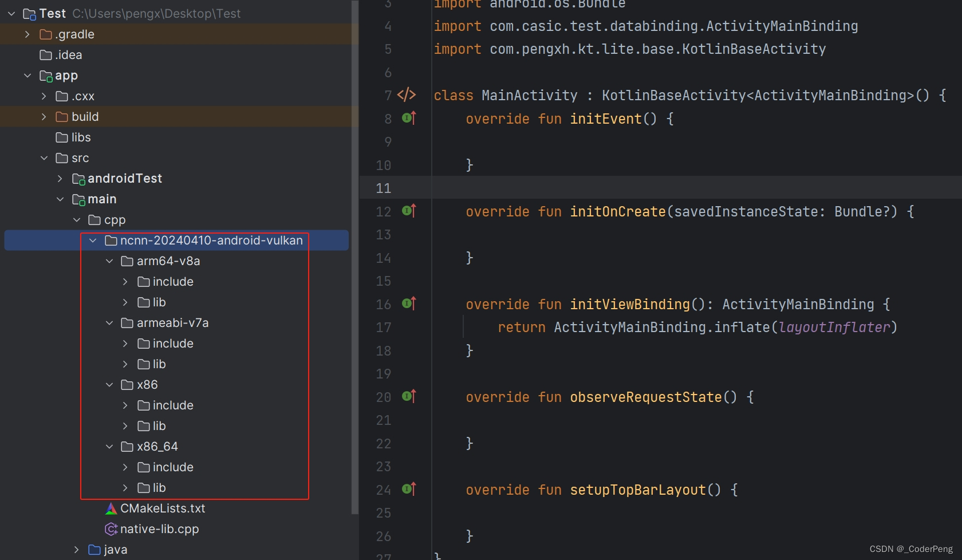Image resolution: width=962 pixels, height=560 pixels.
Task: Select include folder under arm64-v8a
Action: click(x=173, y=282)
